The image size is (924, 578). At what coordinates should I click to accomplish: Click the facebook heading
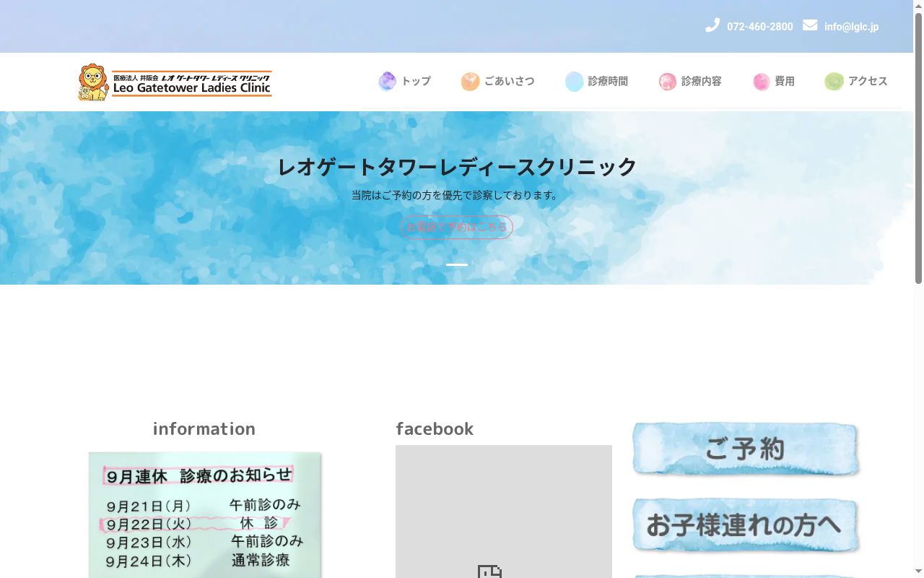[x=435, y=428]
